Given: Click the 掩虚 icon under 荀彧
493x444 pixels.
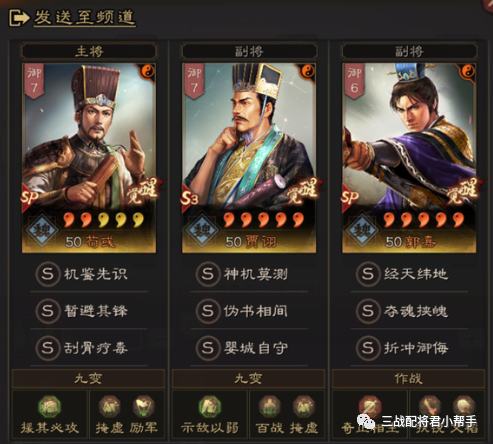Looking at the screenshot, I should [x=109, y=407].
